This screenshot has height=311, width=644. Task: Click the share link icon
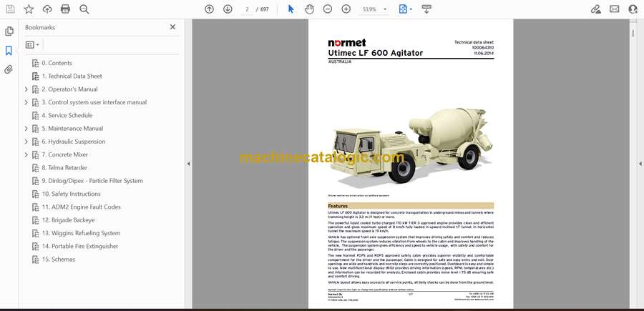595,9
